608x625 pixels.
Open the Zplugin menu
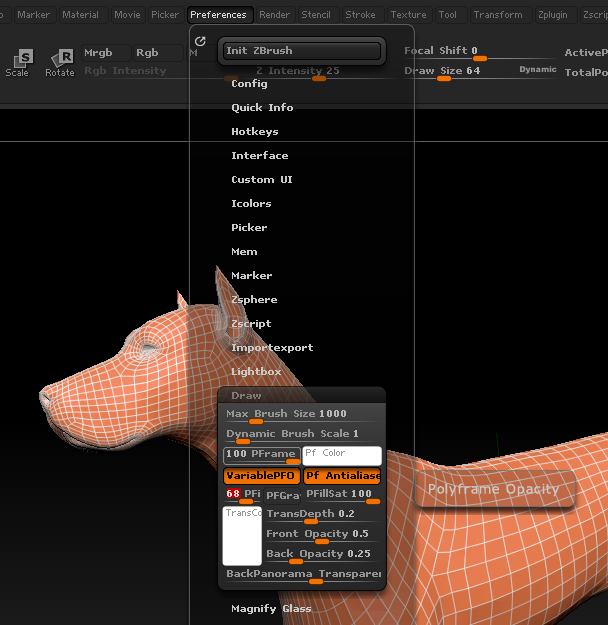coord(553,15)
